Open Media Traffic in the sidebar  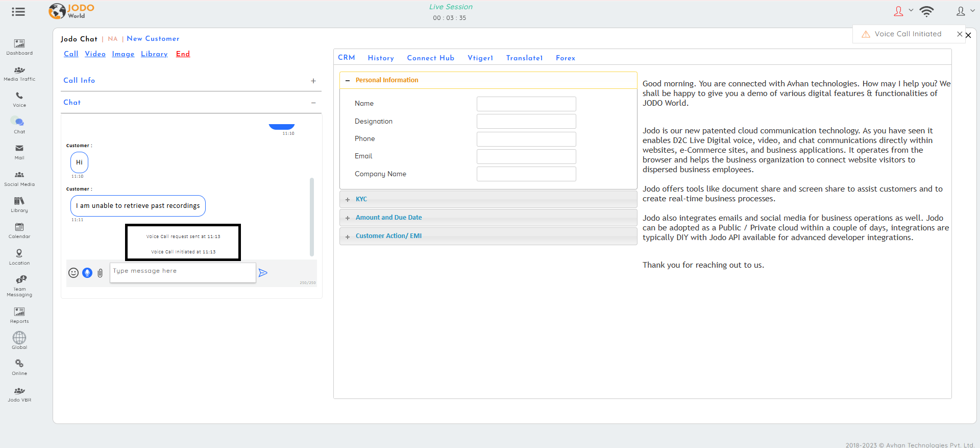pos(19,74)
